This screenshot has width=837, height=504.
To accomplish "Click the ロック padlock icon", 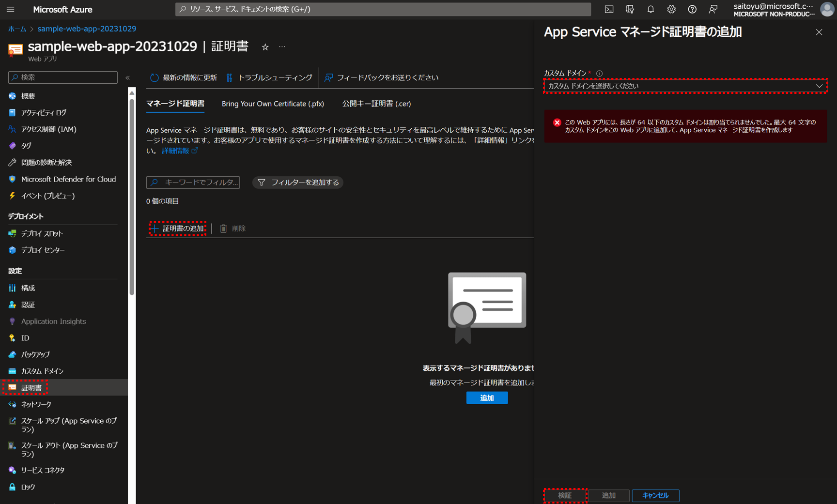I will coord(12,487).
